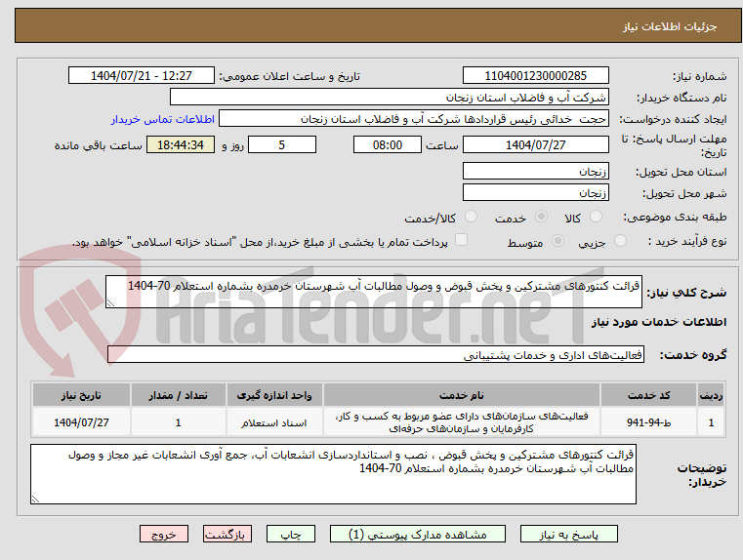The height and width of the screenshot is (560, 743).
Task: Click service code cell ط-94-941
Action: coord(648,422)
